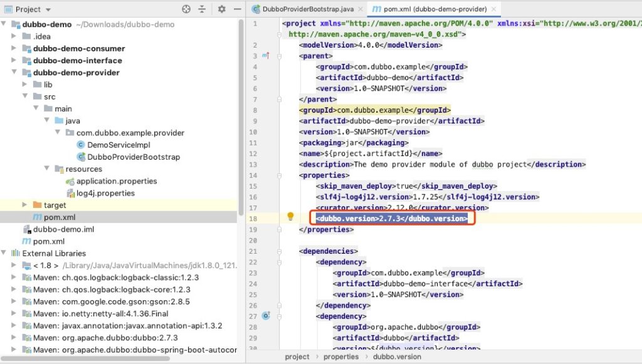Click the Maven parent gutter icon on line 3
The width and height of the screenshot is (642, 364).
[x=266, y=56]
